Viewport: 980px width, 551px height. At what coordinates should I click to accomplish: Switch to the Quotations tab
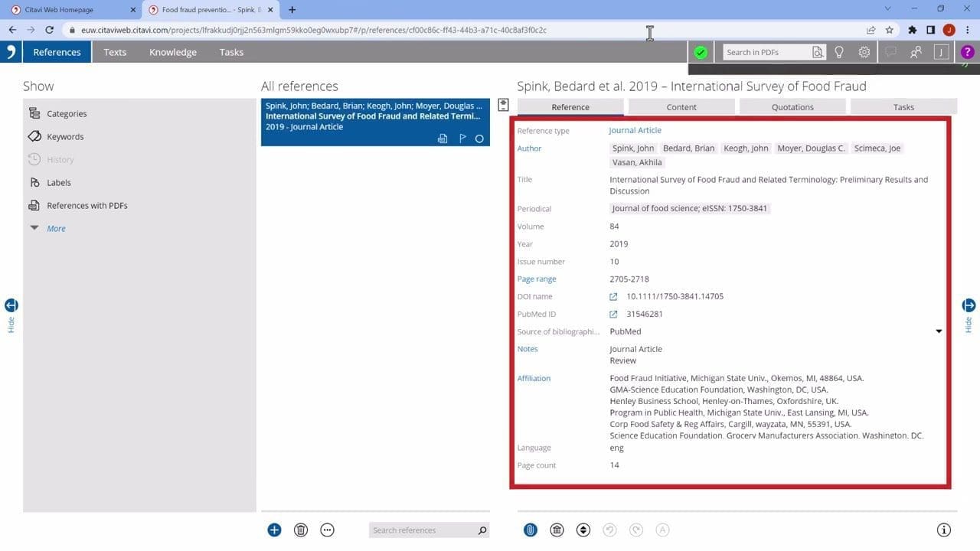(x=792, y=106)
